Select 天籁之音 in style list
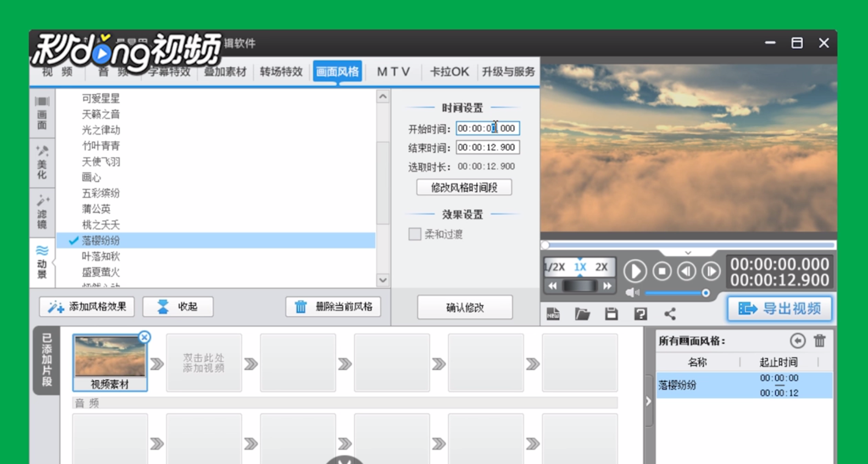The image size is (868, 464). pos(101,114)
